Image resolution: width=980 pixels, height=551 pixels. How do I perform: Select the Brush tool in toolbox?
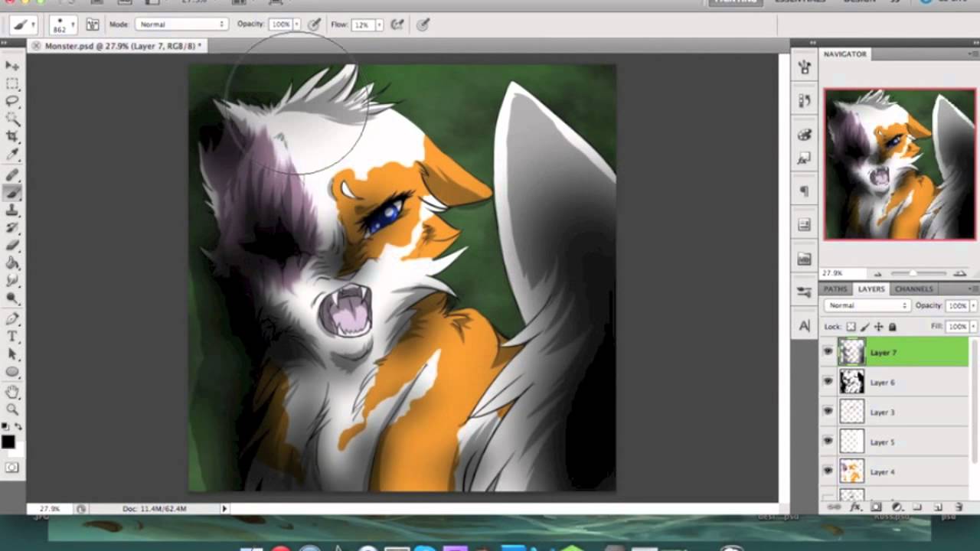tap(12, 193)
